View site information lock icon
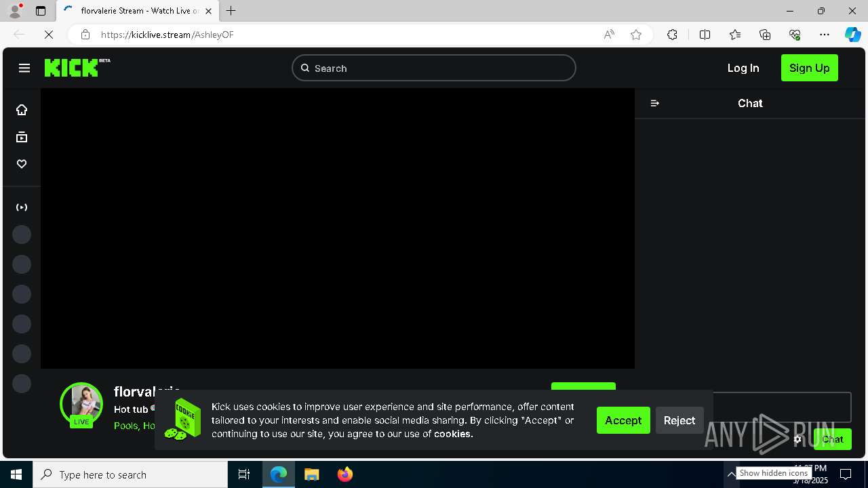 tap(85, 35)
